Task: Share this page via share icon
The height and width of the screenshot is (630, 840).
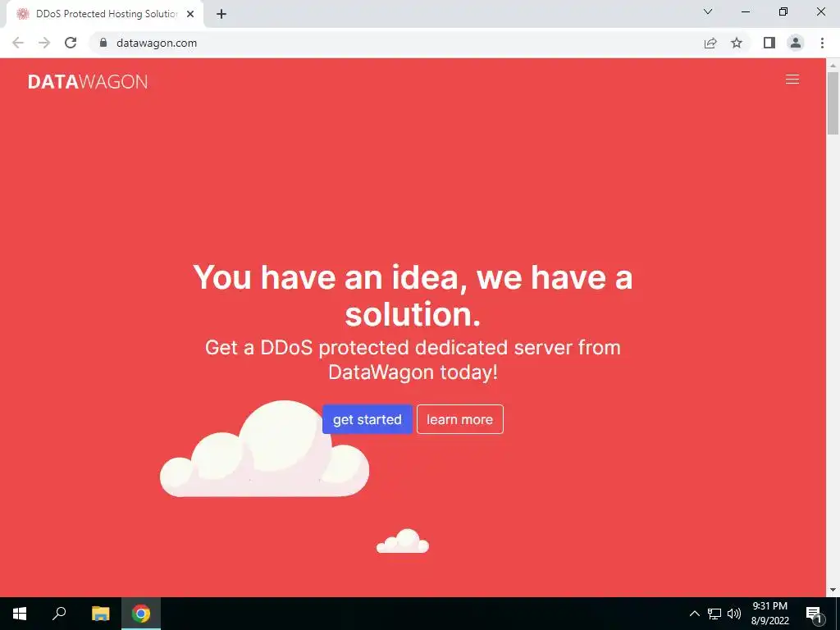Action: pyautogui.click(x=710, y=43)
